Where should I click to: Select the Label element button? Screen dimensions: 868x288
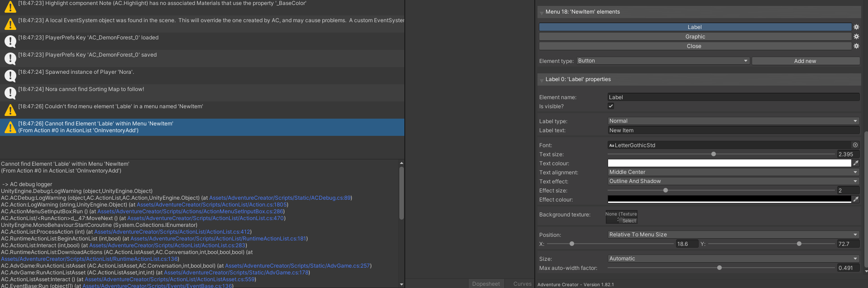coord(695,27)
